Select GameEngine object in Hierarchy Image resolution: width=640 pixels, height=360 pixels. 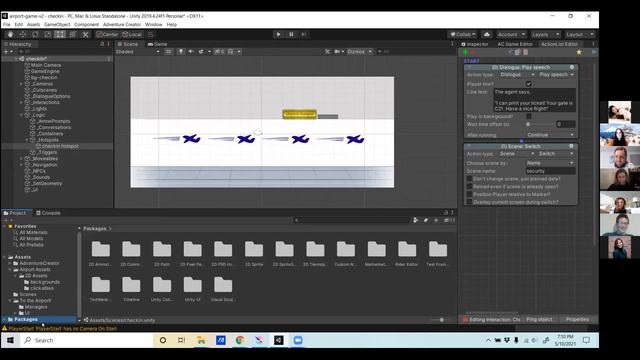click(45, 71)
